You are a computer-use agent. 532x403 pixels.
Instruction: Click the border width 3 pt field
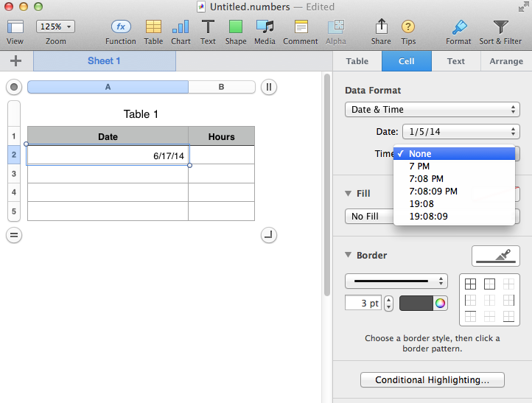(363, 303)
